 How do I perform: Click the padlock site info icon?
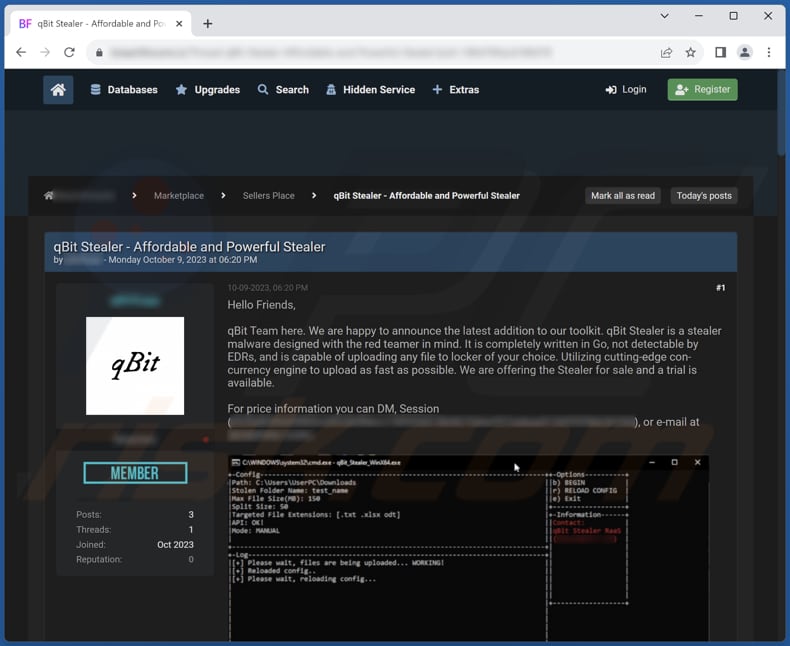[99, 52]
